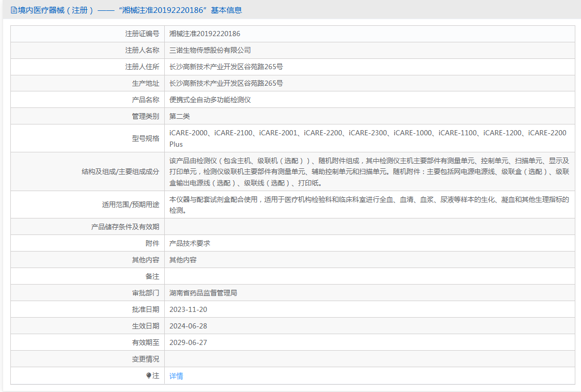This screenshot has width=581, height=392.
Task: Click the 型号规格 row label
Action: click(146, 138)
